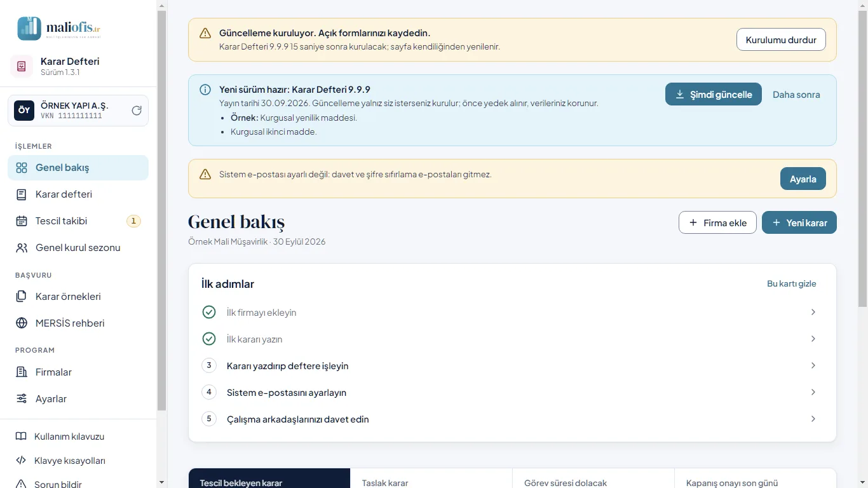Click the completed check for İlk firmayı ekleyin
Viewport: 868px width, 488px height.
coord(209,312)
